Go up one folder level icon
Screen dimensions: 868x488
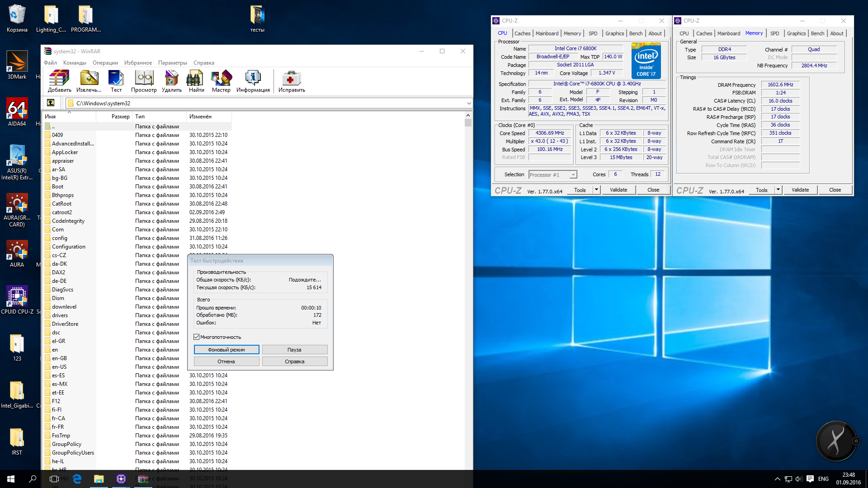click(51, 103)
